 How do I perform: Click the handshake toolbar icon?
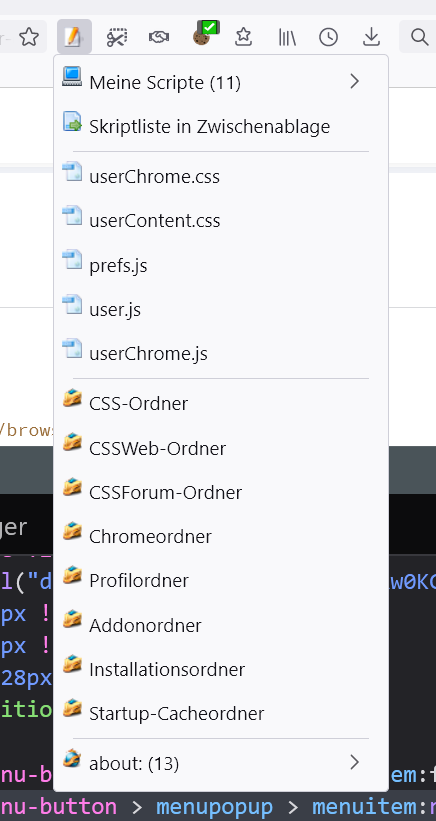tap(159, 37)
